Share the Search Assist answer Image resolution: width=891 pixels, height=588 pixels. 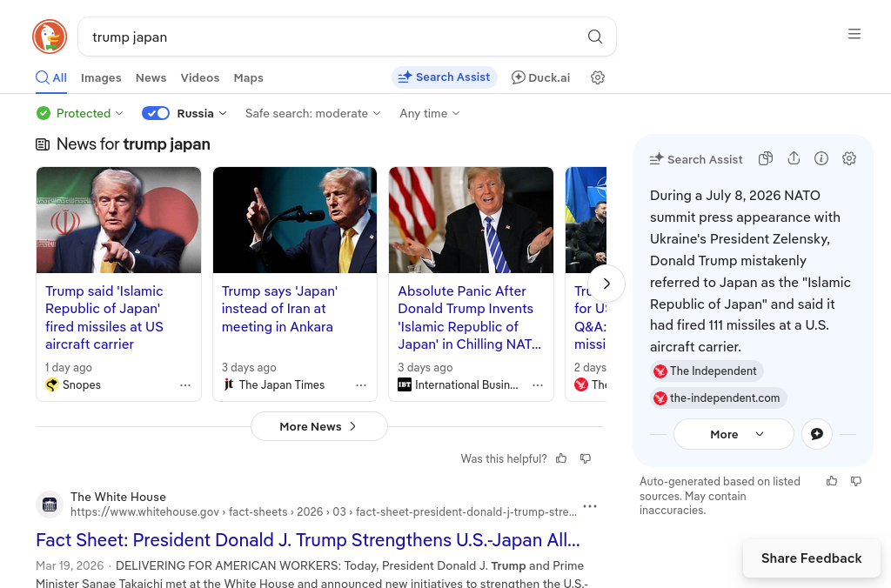(x=794, y=158)
